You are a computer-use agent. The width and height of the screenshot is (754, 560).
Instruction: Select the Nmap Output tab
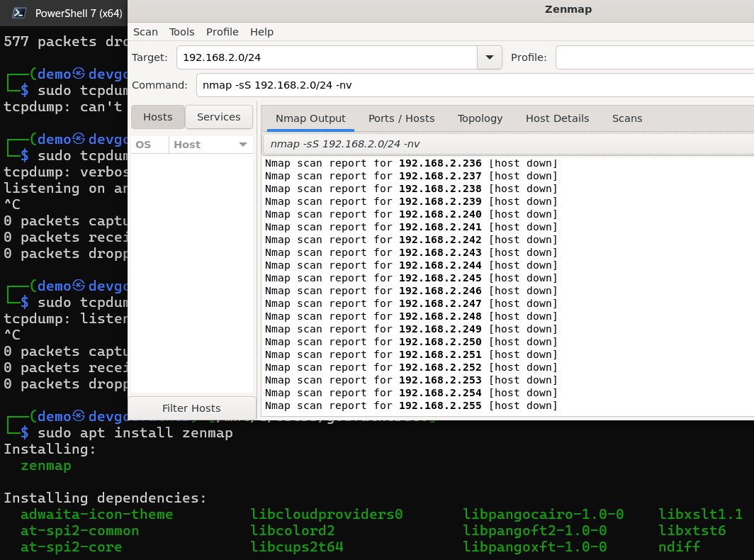pyautogui.click(x=310, y=118)
